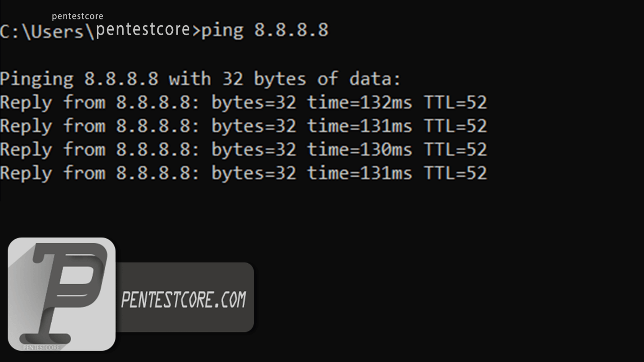Click TTL=52 on the first reply
The image size is (644, 362).
point(456,103)
